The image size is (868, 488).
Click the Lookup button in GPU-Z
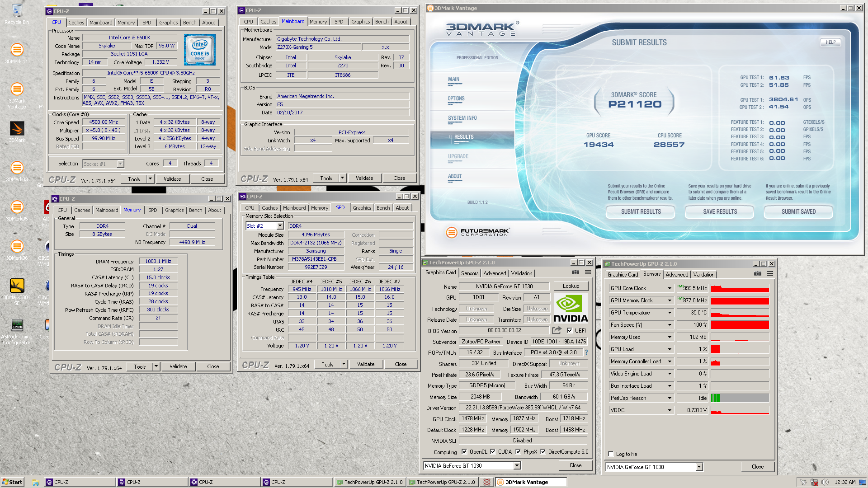[x=571, y=286]
